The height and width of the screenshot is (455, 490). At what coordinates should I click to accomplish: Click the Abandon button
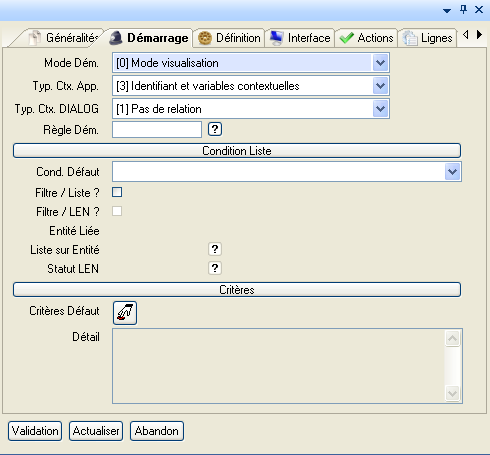pos(157,431)
